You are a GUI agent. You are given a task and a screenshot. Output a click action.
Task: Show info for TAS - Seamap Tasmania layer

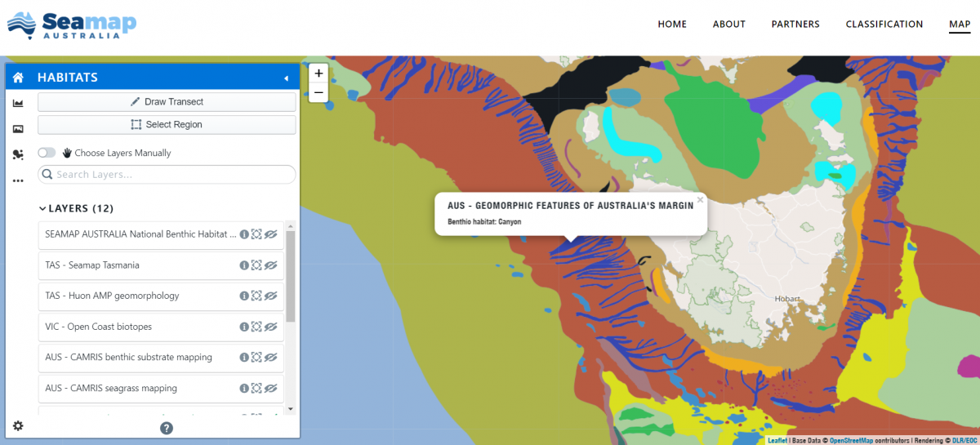[x=243, y=265]
